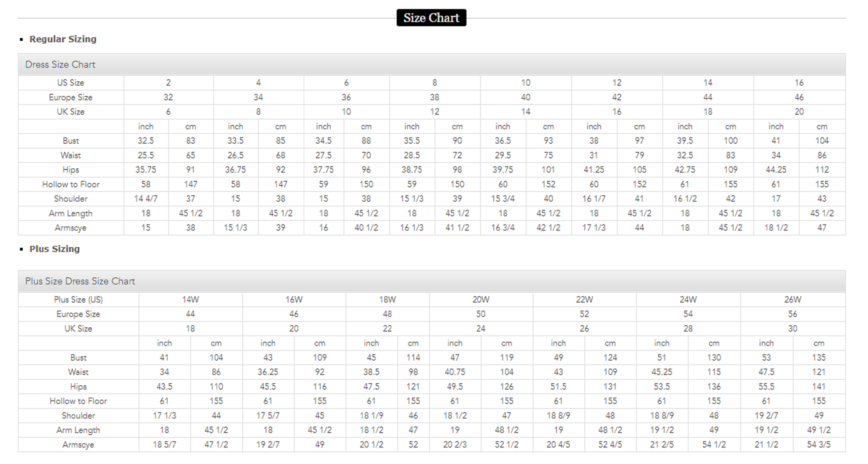
Task: Click the 35.75 hips measurement cell
Action: pyautogui.click(x=146, y=170)
